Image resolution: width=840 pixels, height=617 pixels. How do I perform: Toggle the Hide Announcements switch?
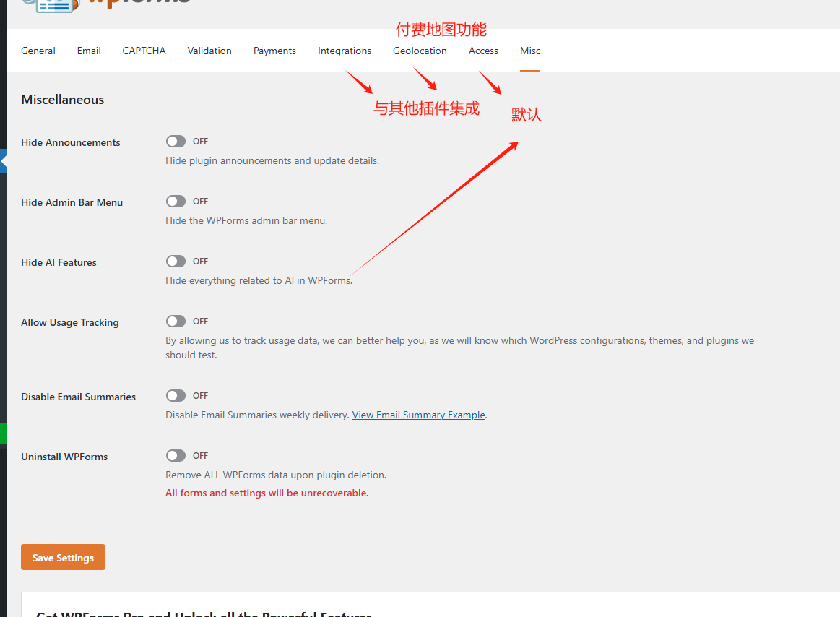tap(176, 142)
